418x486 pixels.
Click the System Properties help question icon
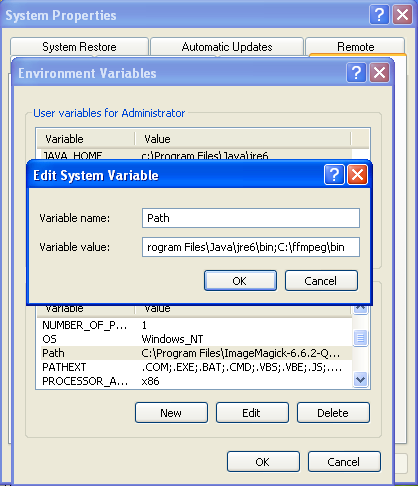(379, 15)
